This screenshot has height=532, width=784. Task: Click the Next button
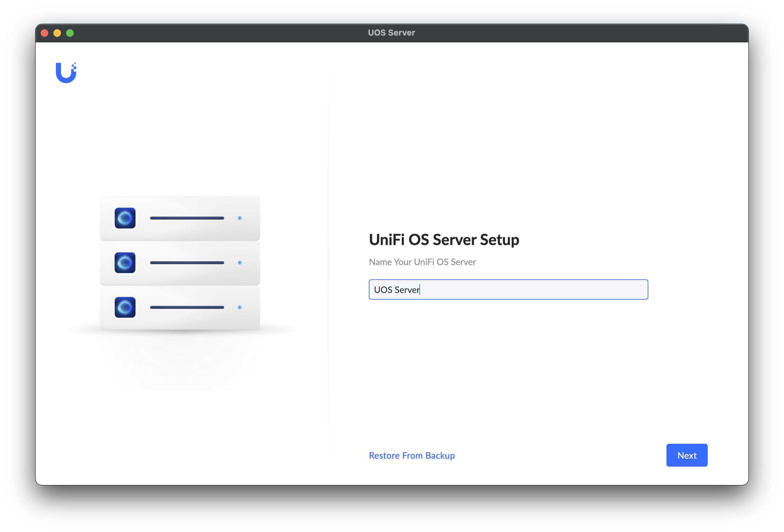686,455
